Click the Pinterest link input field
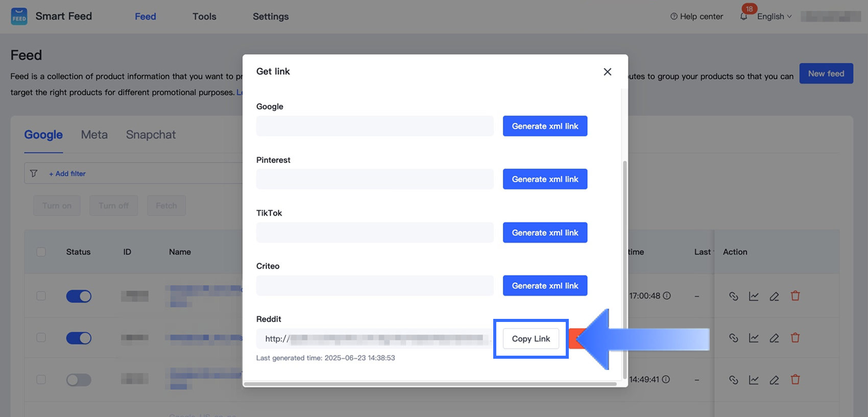This screenshot has height=417, width=868. (x=375, y=179)
